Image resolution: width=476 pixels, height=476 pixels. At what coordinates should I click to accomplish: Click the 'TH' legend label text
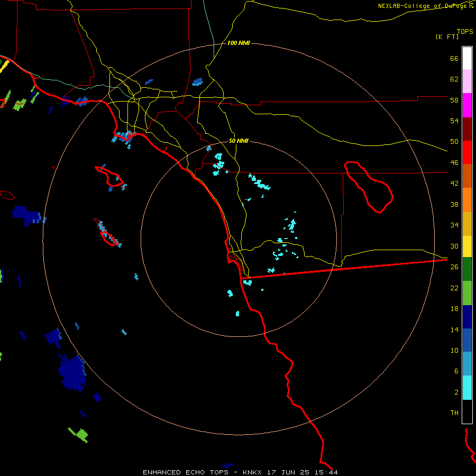point(454,413)
